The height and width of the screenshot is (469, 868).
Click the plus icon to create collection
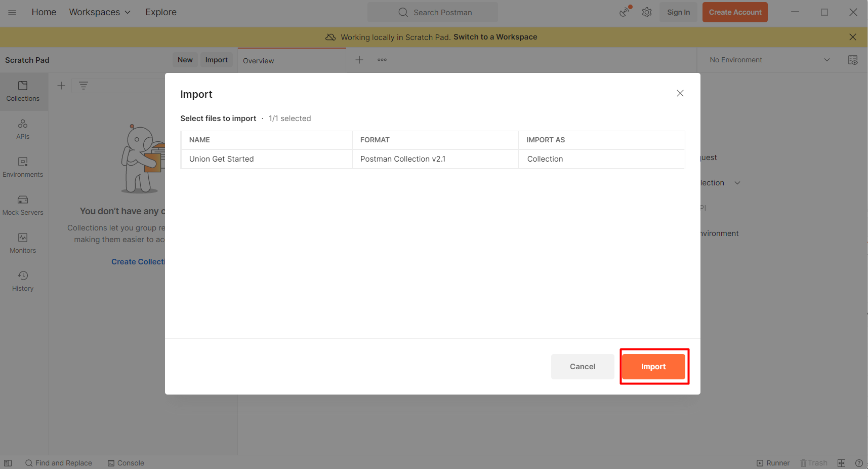61,86
